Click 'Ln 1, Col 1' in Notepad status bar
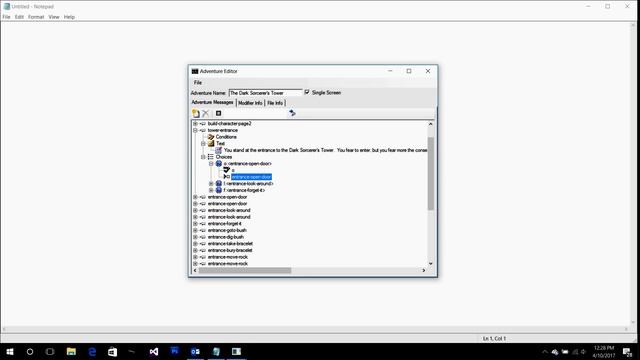 click(494, 338)
